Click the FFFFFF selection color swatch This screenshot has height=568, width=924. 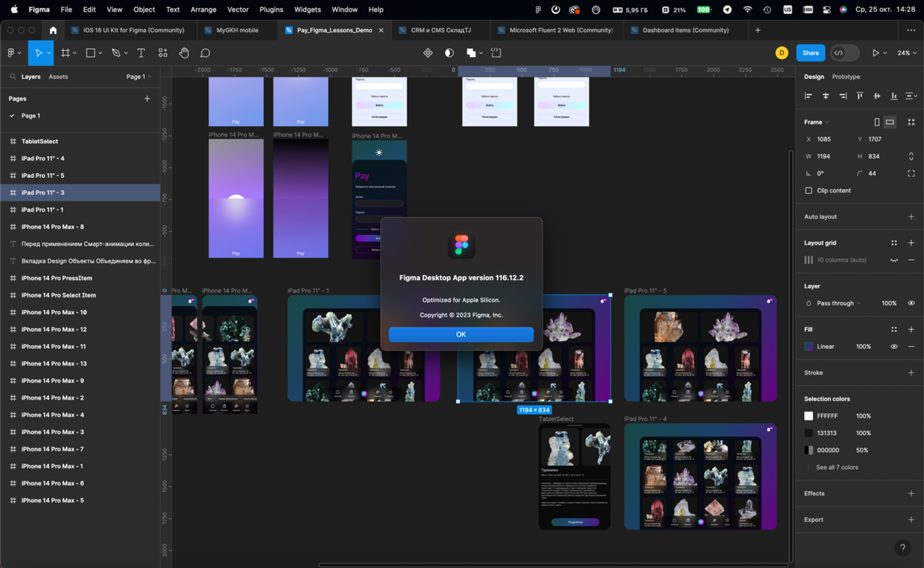point(808,416)
